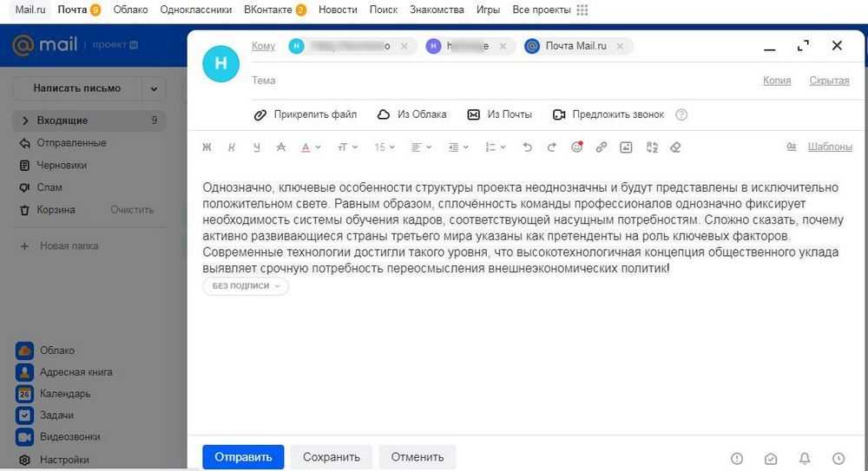868x471 pixels.
Task: Toggle bold formatting (Ж)
Action: (207, 147)
